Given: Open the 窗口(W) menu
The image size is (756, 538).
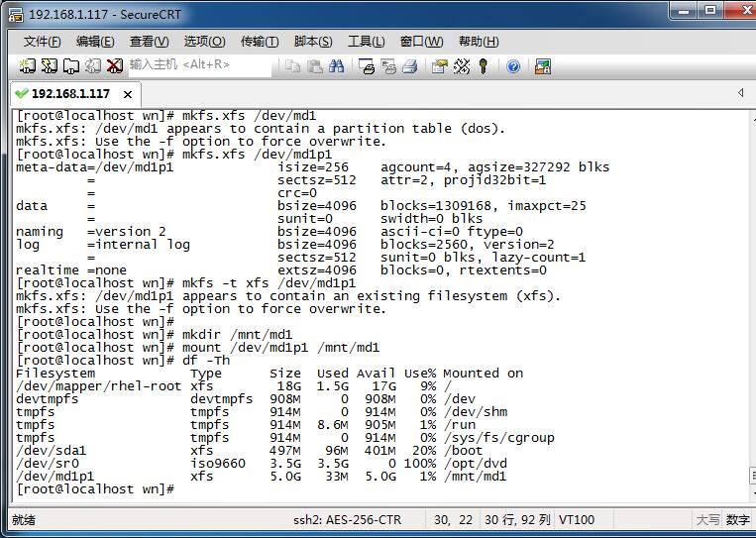Looking at the screenshot, I should [x=421, y=42].
